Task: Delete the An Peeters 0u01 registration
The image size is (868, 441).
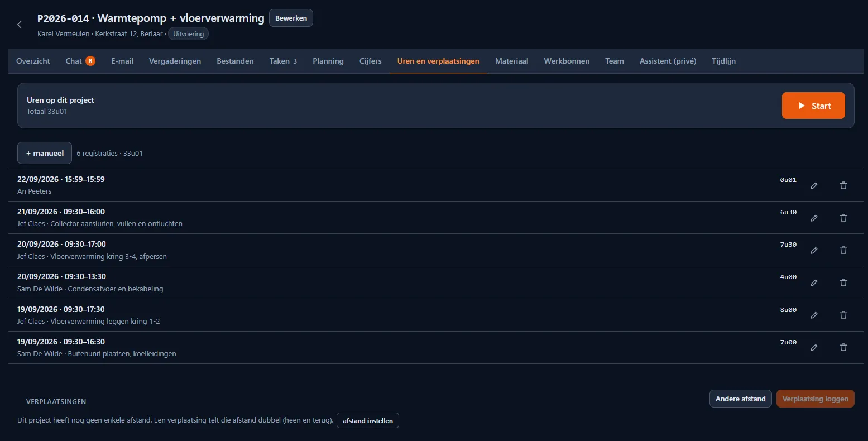Action: [843, 185]
